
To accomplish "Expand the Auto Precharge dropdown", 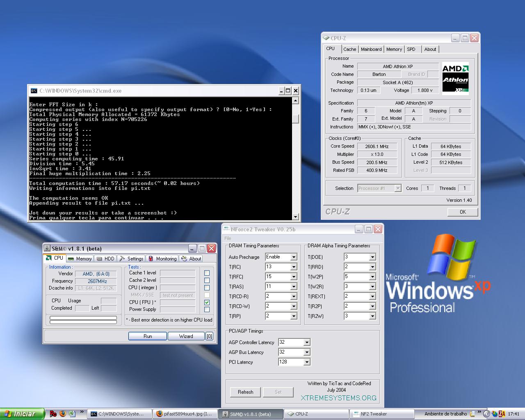I will click(294, 257).
